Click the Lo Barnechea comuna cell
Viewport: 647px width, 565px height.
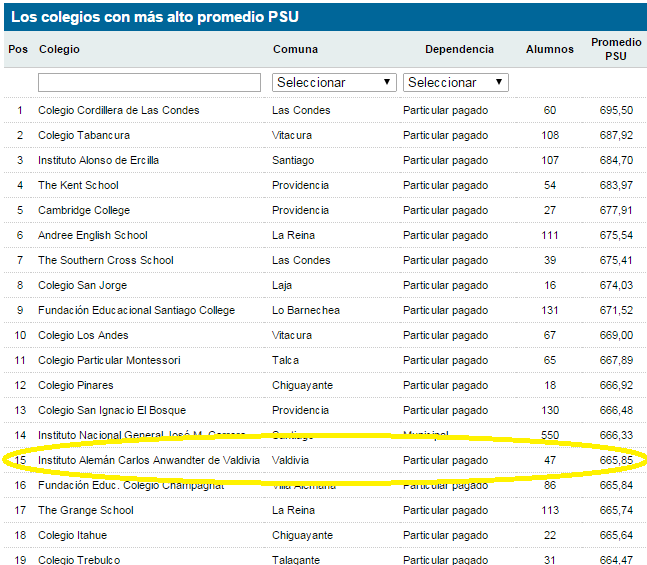tap(306, 310)
